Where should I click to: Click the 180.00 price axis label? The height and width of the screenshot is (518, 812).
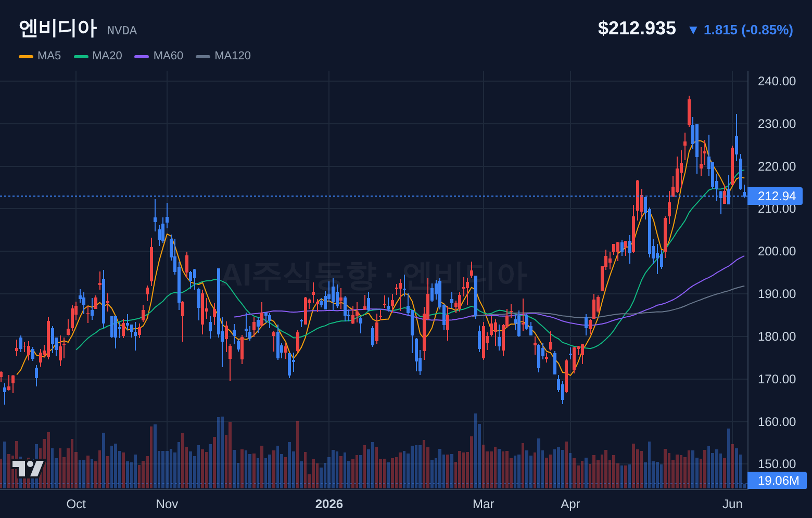[777, 336]
